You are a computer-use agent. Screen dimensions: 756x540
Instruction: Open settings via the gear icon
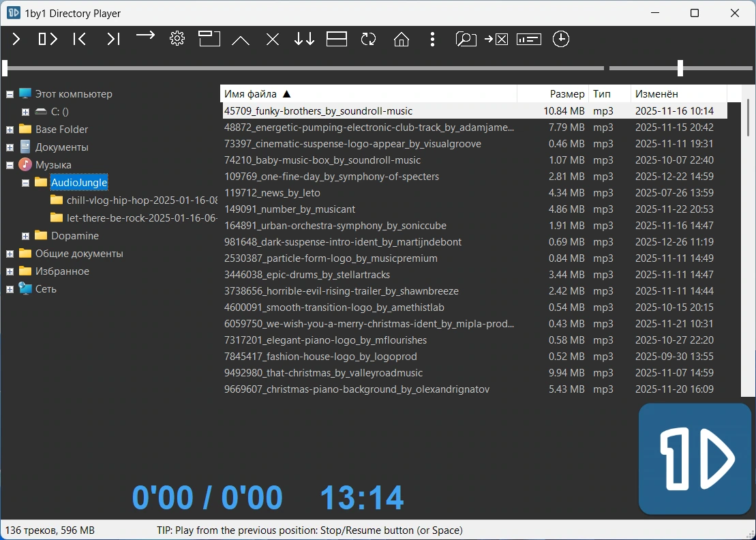tap(177, 39)
